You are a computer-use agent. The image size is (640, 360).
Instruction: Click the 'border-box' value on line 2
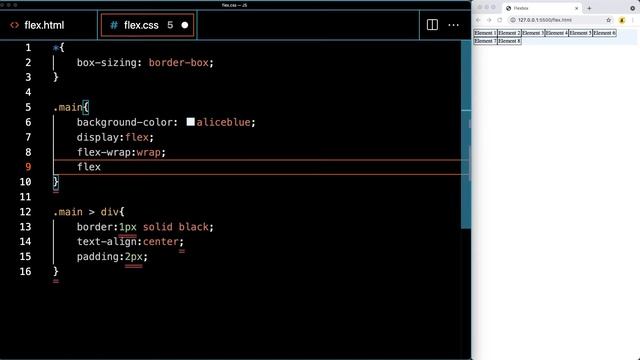pyautogui.click(x=178, y=62)
